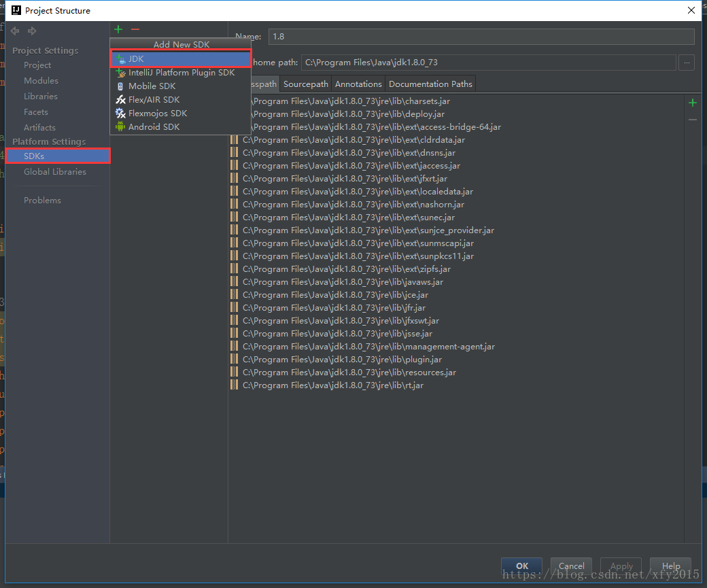707x588 pixels.
Task: Click the red minus to remove SDK
Action: tap(135, 29)
